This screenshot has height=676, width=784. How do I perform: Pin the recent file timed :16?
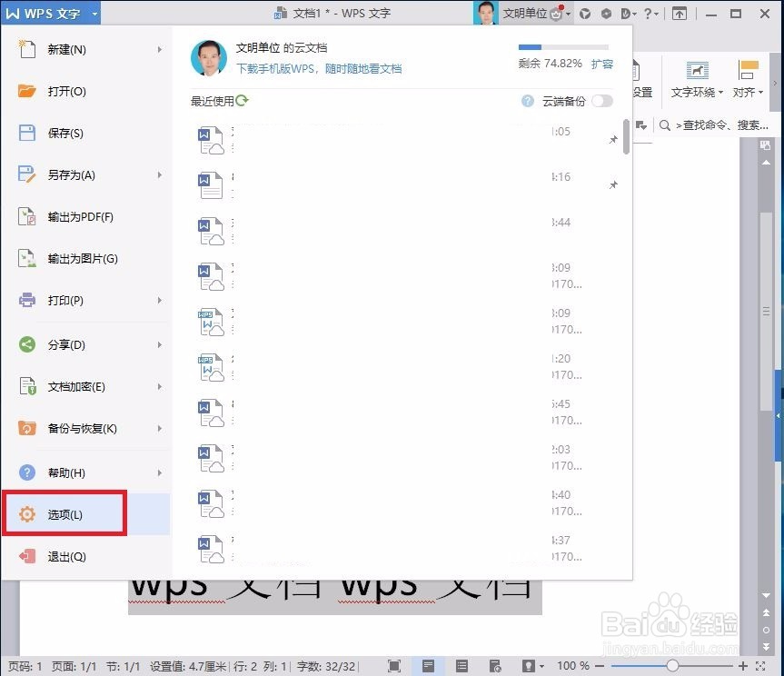click(613, 185)
